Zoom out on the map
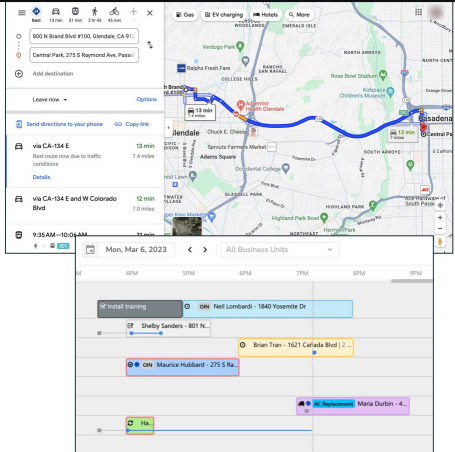 tap(440, 229)
